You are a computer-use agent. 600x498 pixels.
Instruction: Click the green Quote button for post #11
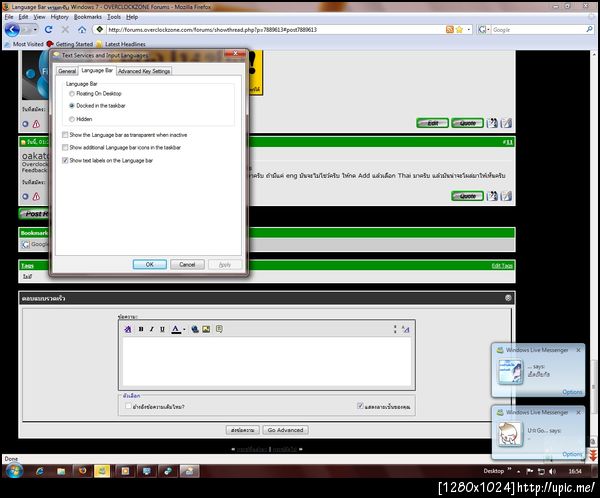tap(467, 196)
